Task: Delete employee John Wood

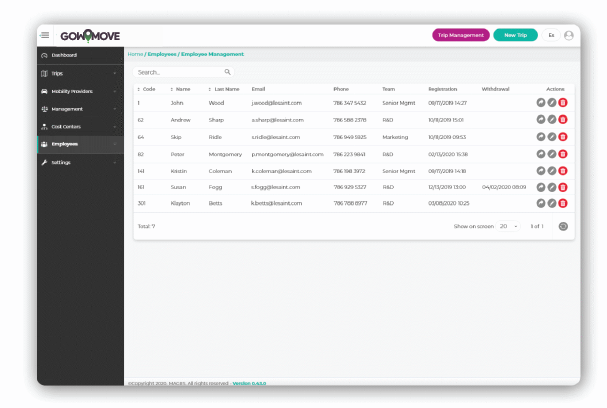Action: tap(563, 102)
